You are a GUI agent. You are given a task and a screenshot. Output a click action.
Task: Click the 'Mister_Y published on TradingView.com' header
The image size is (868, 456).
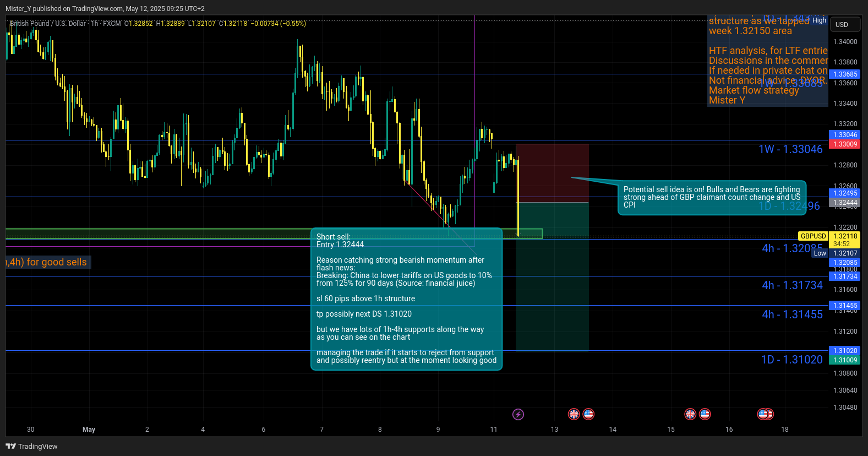pyautogui.click(x=105, y=9)
